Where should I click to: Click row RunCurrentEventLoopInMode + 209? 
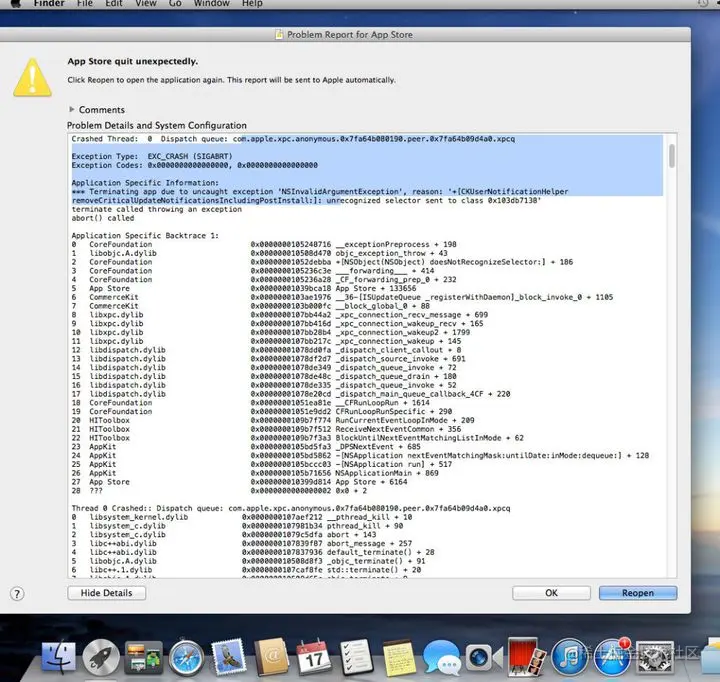[x=273, y=420]
